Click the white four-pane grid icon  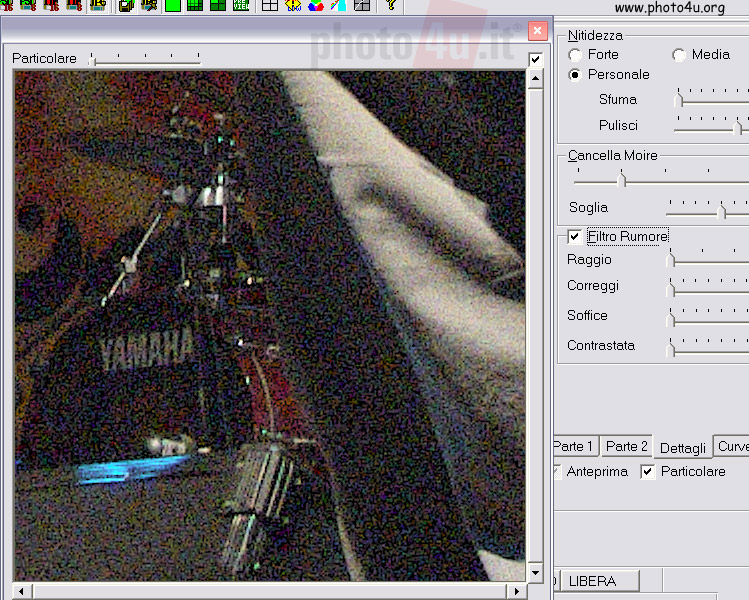[270, 5]
